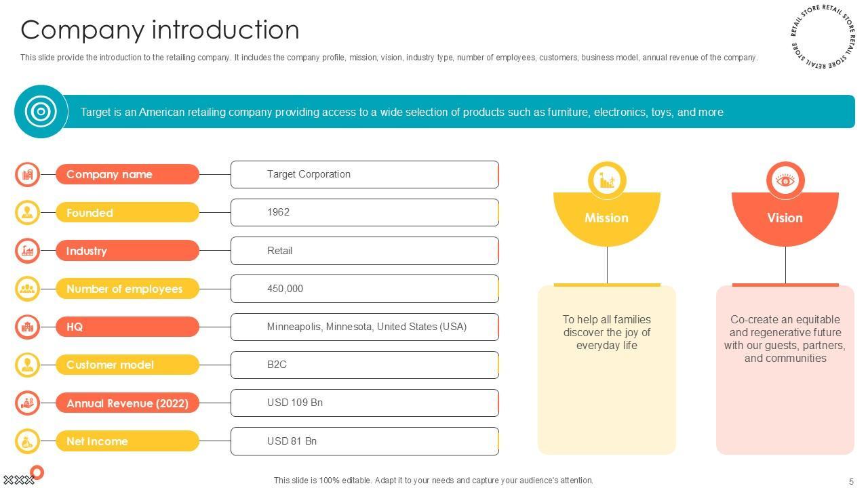Click the people group icon beside Number of employees
Viewport: 868px width, 488px height.
point(27,289)
